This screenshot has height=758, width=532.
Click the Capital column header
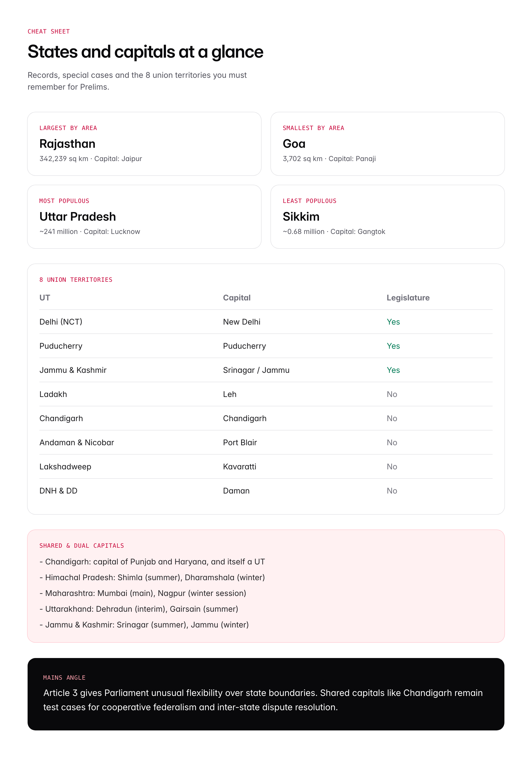[x=236, y=298]
